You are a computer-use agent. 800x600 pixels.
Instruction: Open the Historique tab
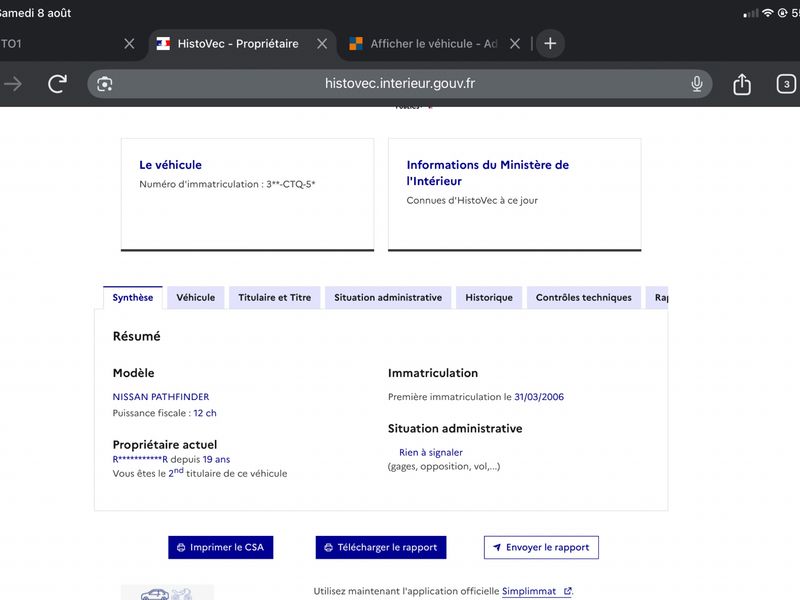(489, 297)
